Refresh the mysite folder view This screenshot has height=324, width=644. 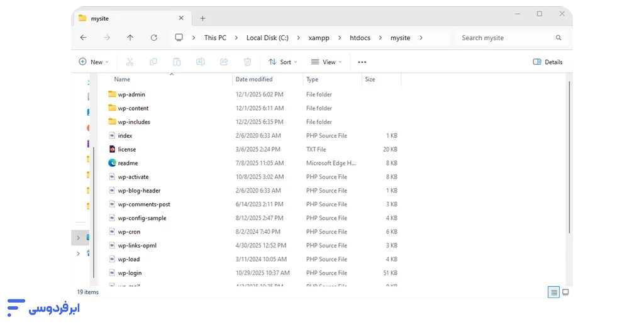pyautogui.click(x=154, y=38)
